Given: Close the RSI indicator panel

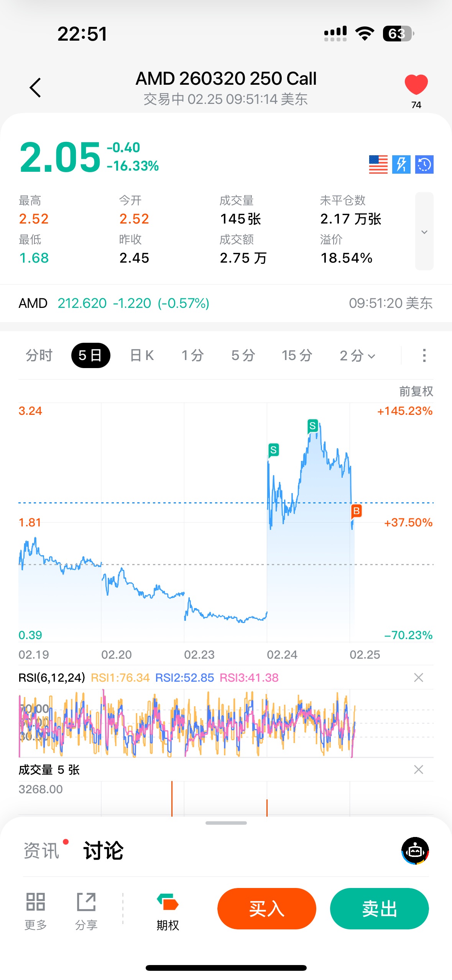Looking at the screenshot, I should [418, 677].
